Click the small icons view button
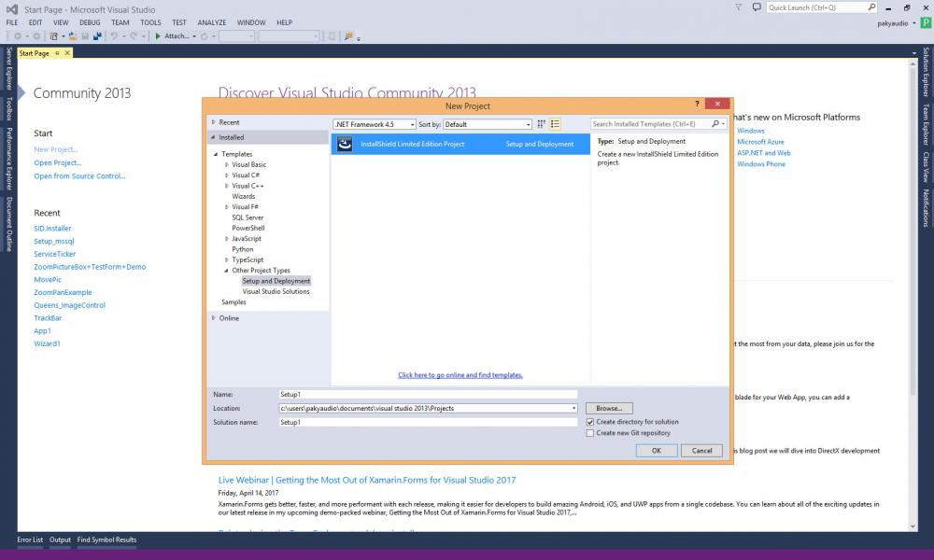This screenshot has height=560, width=934. (542, 124)
